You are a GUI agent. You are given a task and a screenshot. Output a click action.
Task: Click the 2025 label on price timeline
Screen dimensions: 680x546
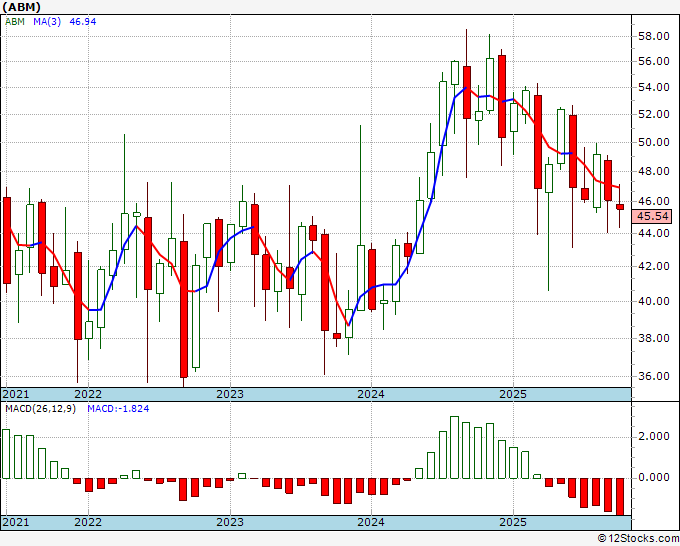(x=513, y=394)
